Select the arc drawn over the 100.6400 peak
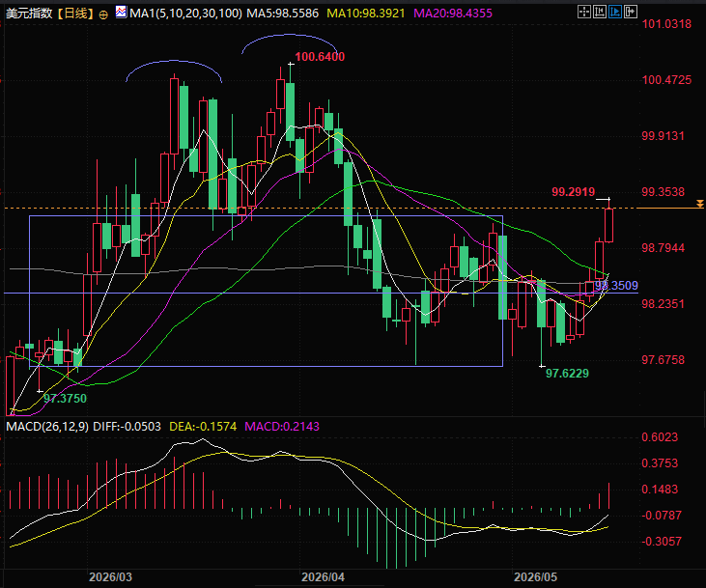This screenshot has width=706, height=588. 290,35
